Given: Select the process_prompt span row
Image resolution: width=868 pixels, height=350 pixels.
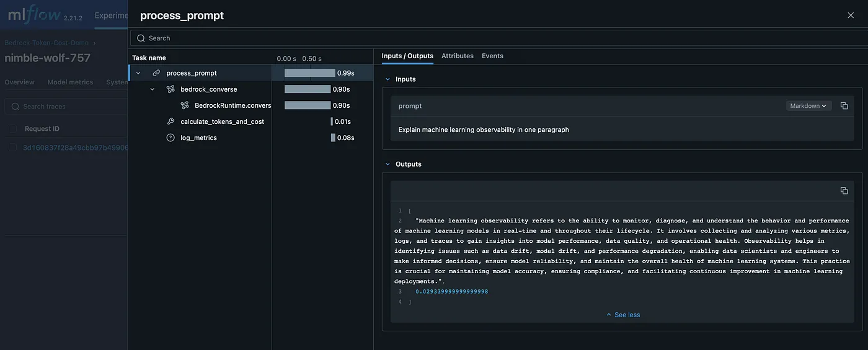Looking at the screenshot, I should click(x=251, y=73).
